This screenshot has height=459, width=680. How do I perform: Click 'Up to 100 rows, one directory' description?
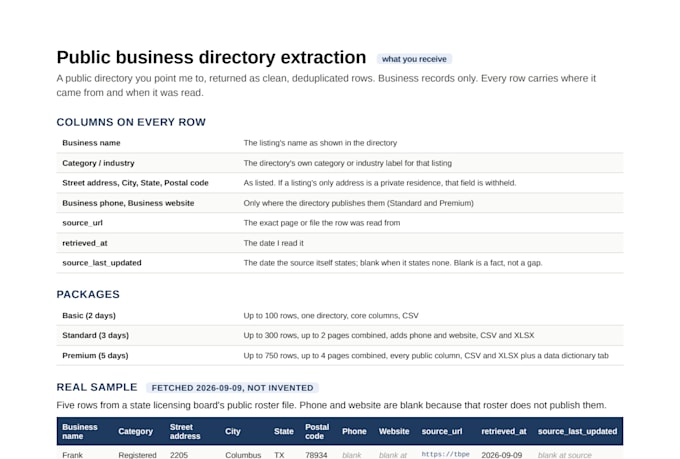click(x=330, y=315)
